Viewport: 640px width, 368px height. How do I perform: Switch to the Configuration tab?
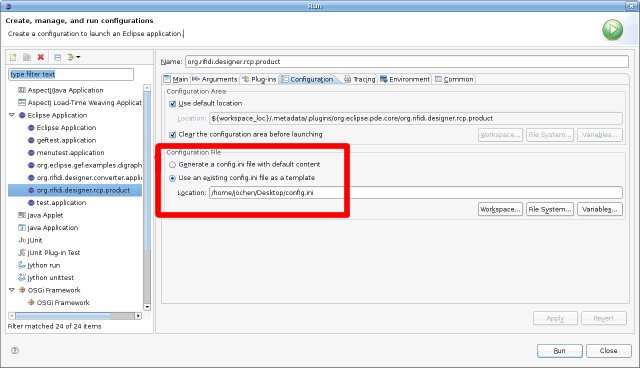pos(307,79)
